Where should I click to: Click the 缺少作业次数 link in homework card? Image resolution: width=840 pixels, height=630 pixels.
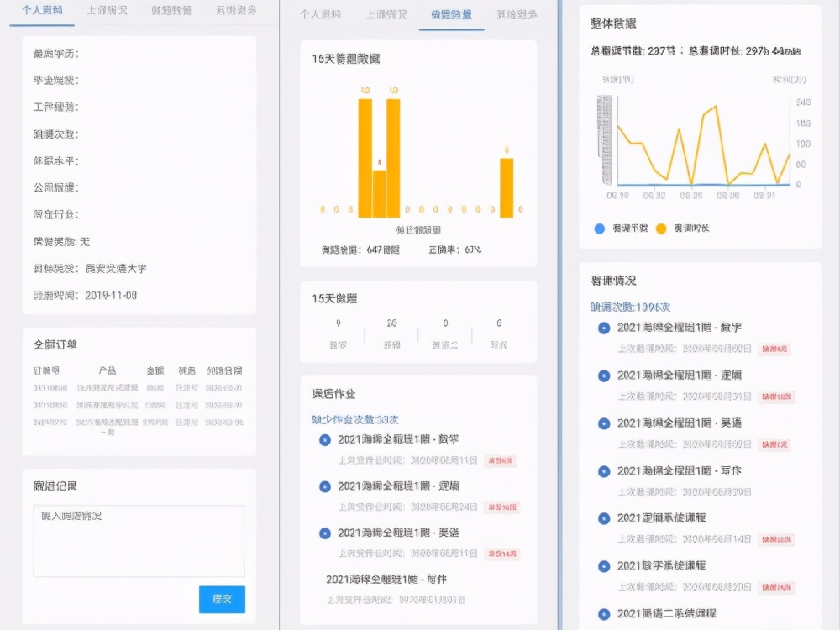point(355,419)
